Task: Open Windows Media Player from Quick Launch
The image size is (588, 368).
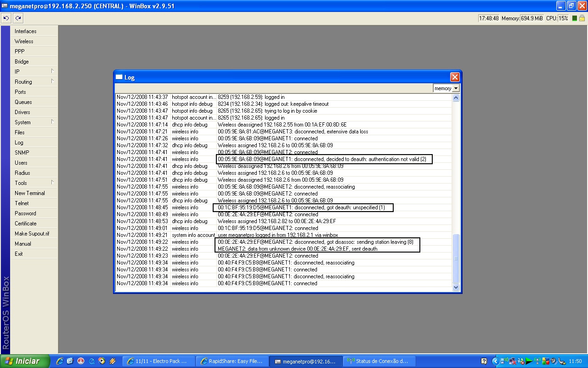Action: (x=102, y=361)
